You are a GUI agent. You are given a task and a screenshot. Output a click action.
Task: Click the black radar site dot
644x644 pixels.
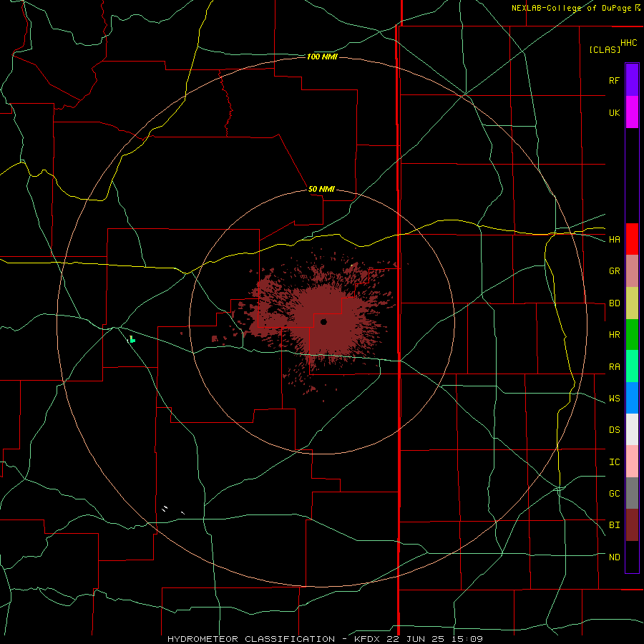pyautogui.click(x=323, y=321)
